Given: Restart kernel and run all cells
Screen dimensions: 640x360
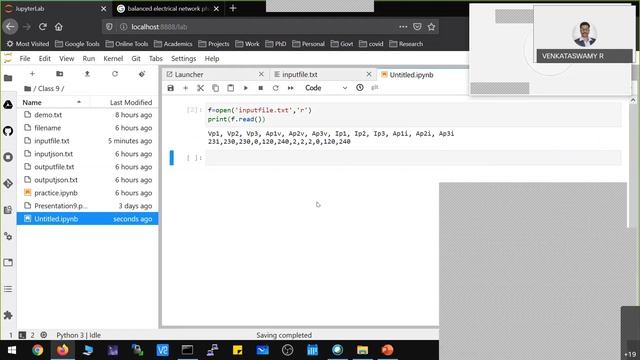Looking at the screenshot, I should [x=291, y=88].
